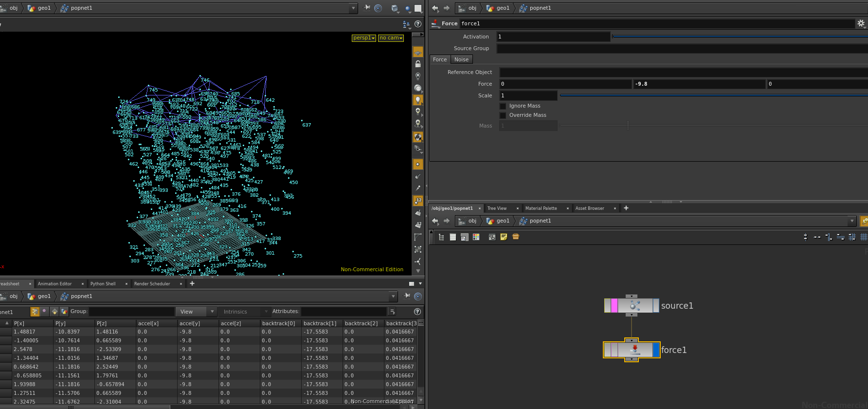
Task: Open the Intrinsics dropdown
Action: [245, 312]
